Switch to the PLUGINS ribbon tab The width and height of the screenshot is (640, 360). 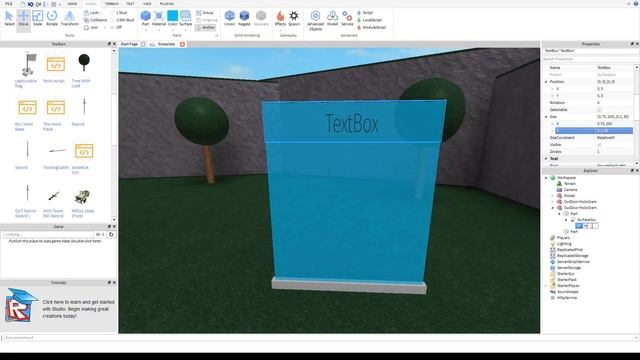click(167, 4)
